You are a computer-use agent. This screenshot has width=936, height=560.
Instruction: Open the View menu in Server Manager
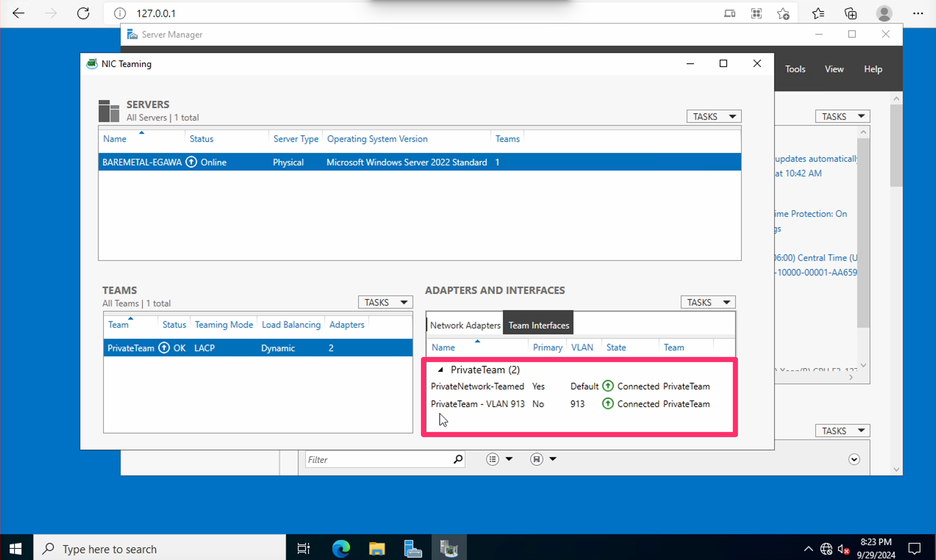[x=834, y=69]
